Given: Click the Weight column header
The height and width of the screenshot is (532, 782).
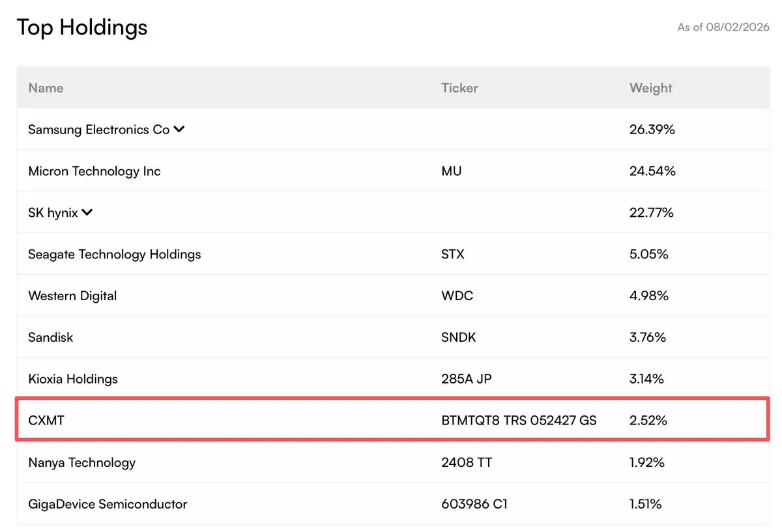Looking at the screenshot, I should tap(651, 88).
